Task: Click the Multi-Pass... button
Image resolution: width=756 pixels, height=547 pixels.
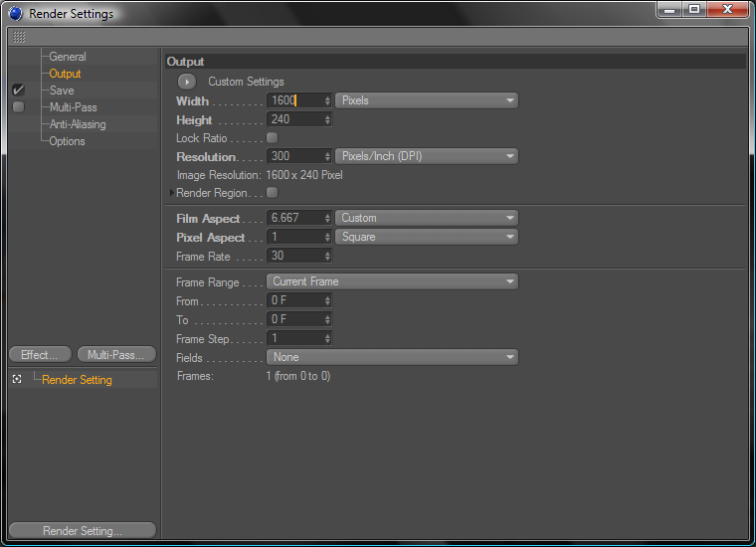Action: click(x=116, y=355)
